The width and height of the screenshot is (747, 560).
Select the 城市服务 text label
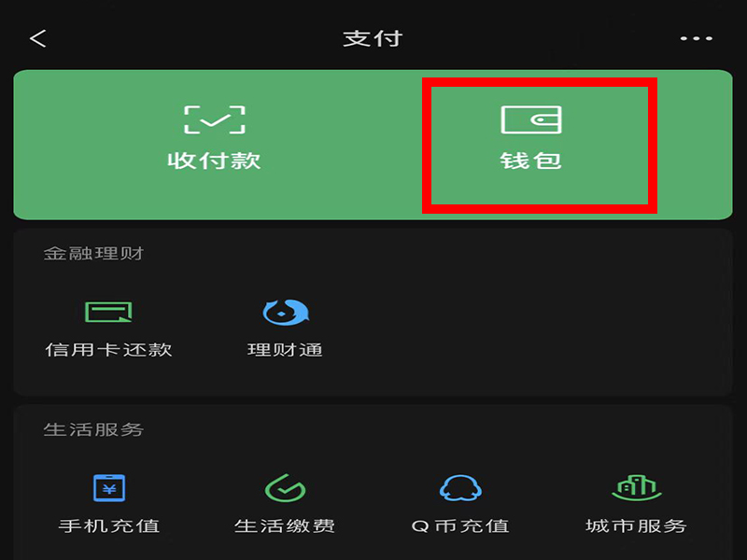(637, 526)
